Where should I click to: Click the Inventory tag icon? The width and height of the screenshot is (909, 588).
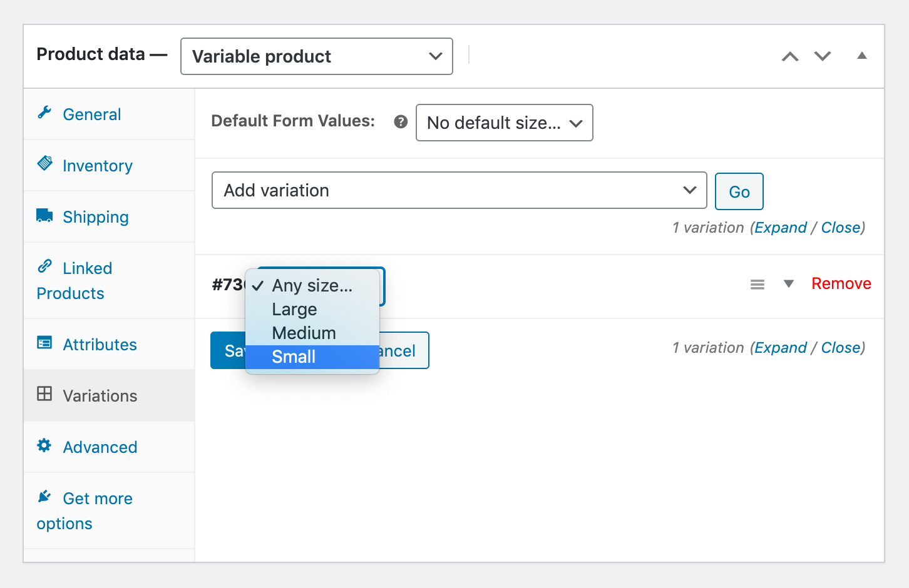point(45,163)
